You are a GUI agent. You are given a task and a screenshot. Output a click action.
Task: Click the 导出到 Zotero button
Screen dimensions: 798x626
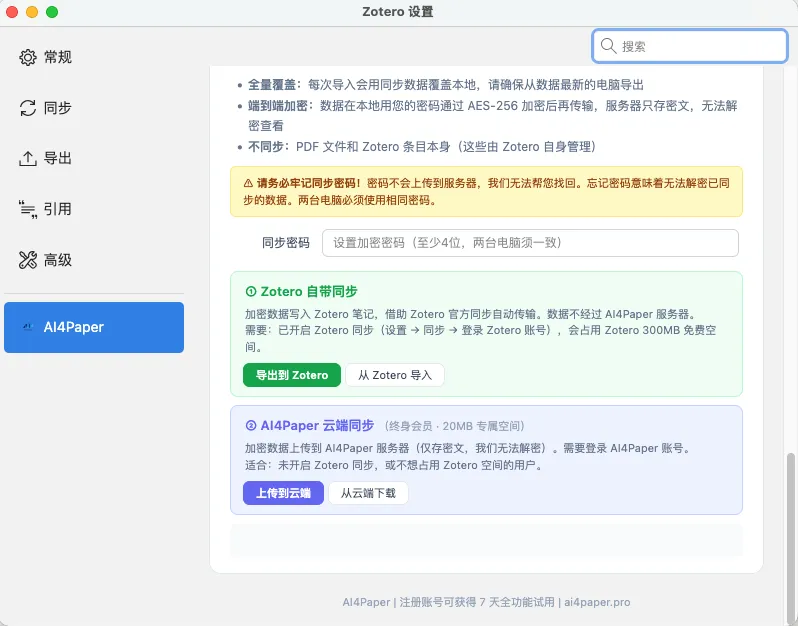292,375
